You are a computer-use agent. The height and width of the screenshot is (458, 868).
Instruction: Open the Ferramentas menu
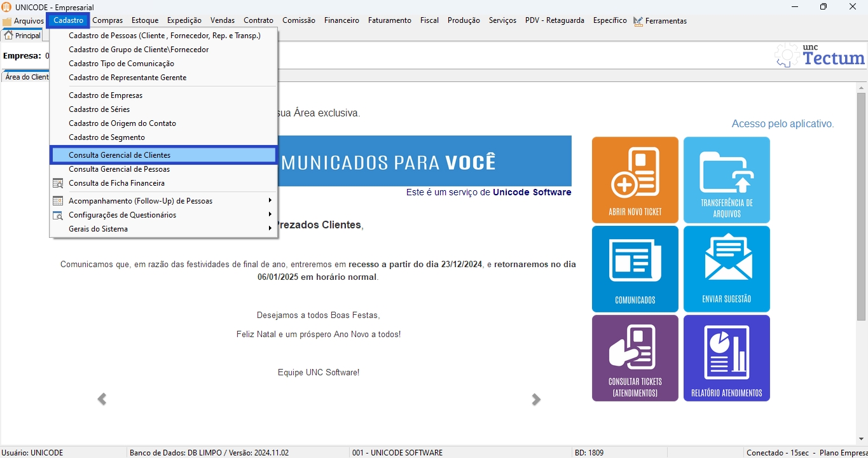(665, 21)
